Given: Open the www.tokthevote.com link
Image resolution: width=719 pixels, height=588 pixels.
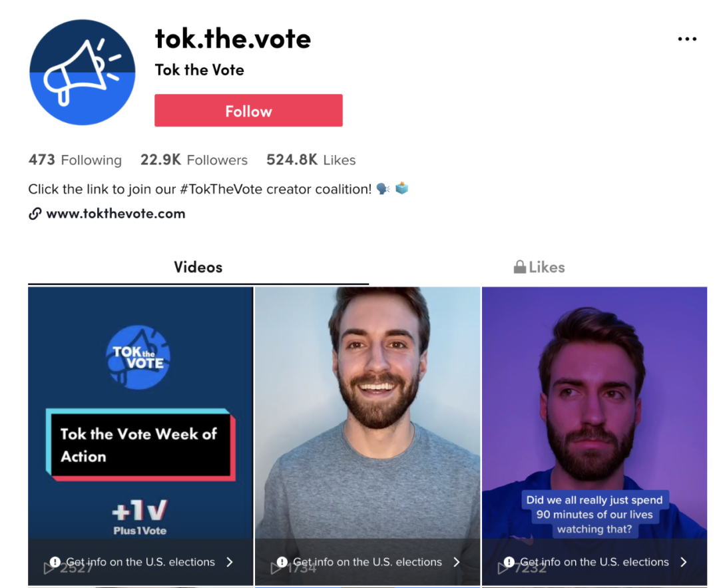Looking at the screenshot, I should tap(116, 214).
